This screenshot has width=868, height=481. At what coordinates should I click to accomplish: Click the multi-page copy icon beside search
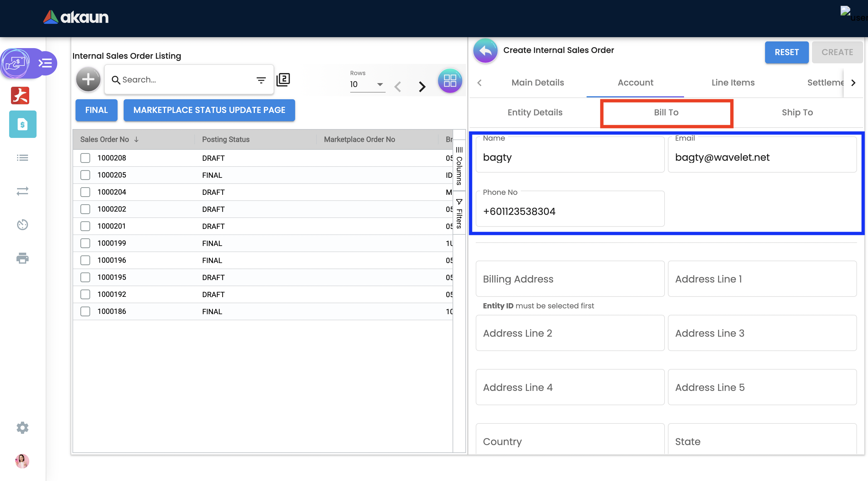click(x=283, y=79)
